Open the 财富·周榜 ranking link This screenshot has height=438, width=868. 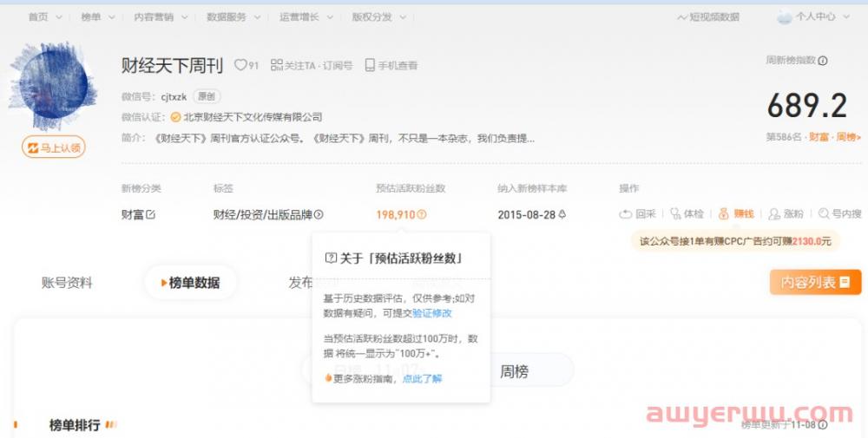tap(835, 136)
